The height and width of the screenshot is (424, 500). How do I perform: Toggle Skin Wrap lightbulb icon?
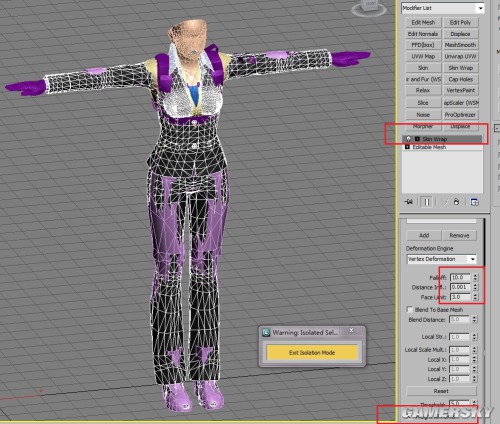[x=408, y=139]
